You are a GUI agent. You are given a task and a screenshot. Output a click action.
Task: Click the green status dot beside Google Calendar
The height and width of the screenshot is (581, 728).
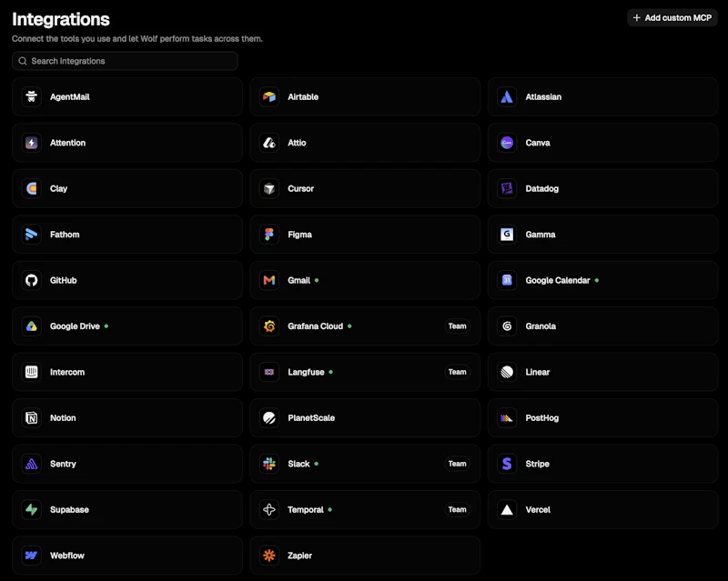pyautogui.click(x=597, y=280)
